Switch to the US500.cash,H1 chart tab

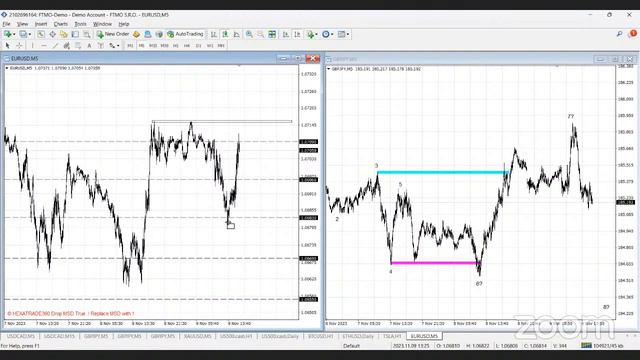point(236,336)
